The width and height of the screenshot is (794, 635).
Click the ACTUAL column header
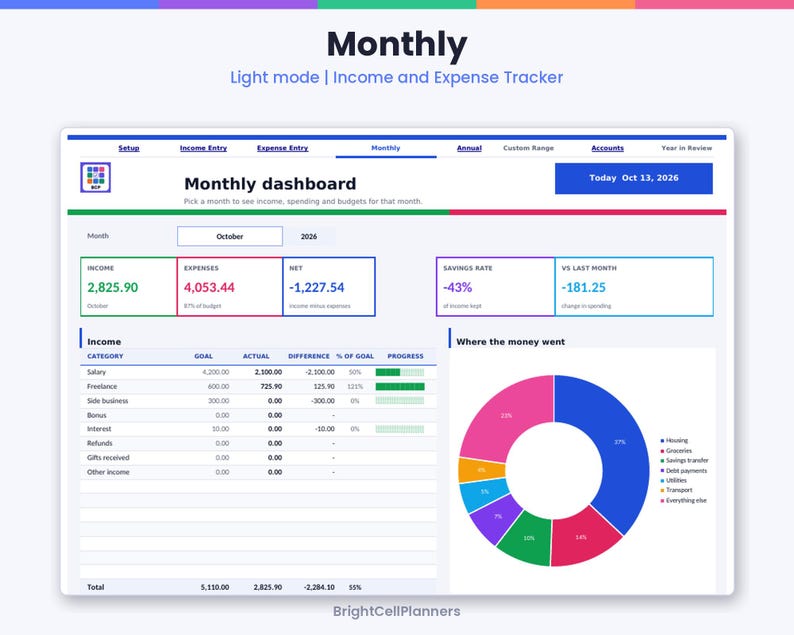pos(256,356)
